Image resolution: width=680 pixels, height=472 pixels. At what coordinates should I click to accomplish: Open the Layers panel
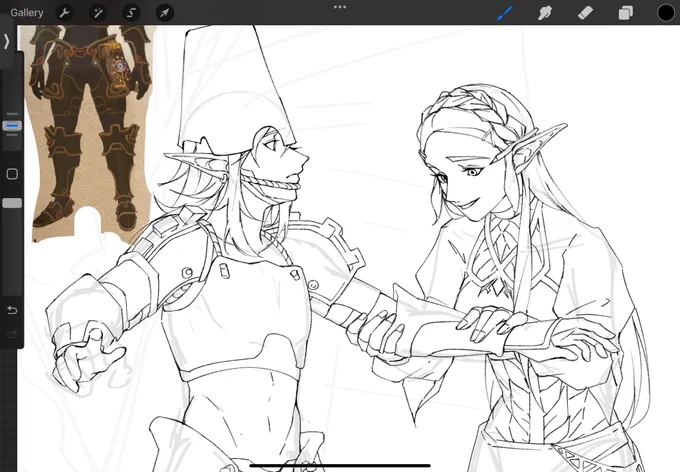(x=625, y=13)
